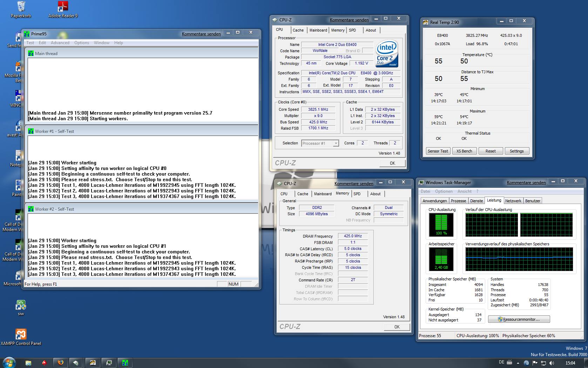Switch to the Prozesse tab in Task-Manager
The height and width of the screenshot is (368, 588).
pyautogui.click(x=458, y=201)
